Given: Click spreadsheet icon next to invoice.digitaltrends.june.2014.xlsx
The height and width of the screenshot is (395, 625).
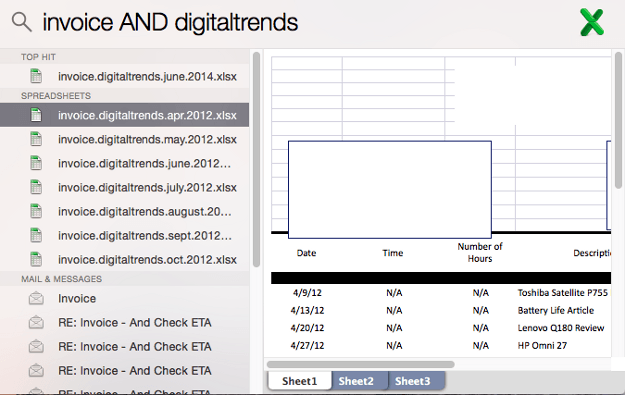Looking at the screenshot, I should pyautogui.click(x=36, y=76).
